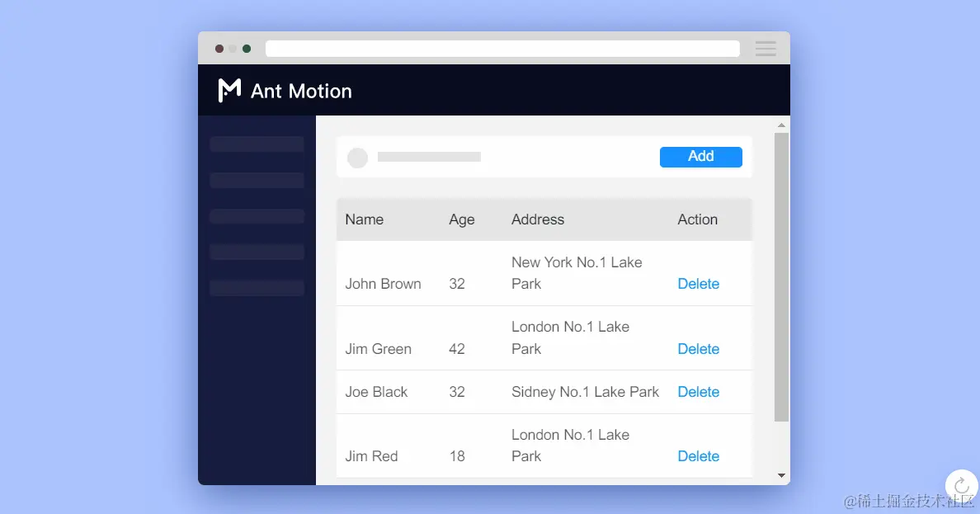Click the red window dot
Screen dimensions: 980x514
tap(219, 49)
